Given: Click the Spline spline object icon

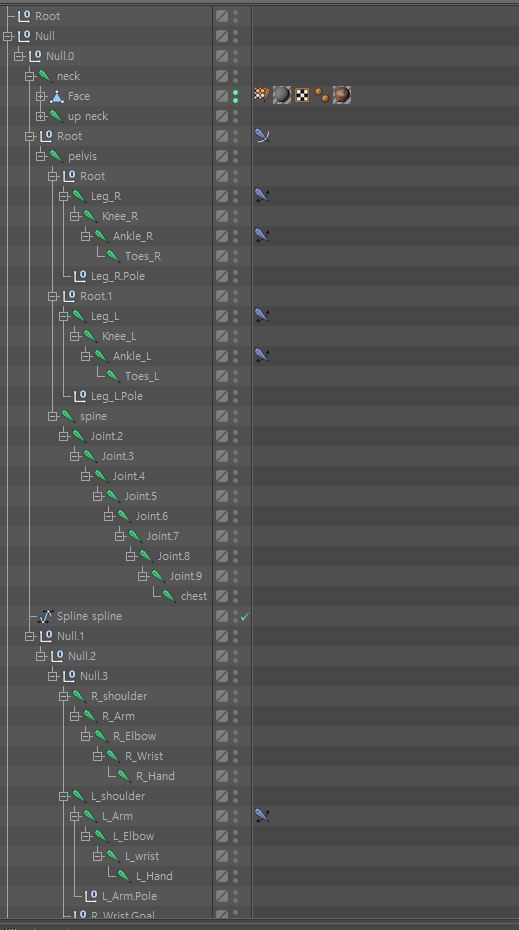Looking at the screenshot, I should [46, 616].
